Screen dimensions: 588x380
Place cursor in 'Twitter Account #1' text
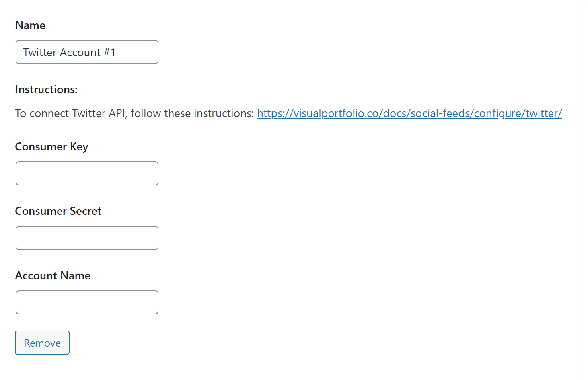click(69, 52)
